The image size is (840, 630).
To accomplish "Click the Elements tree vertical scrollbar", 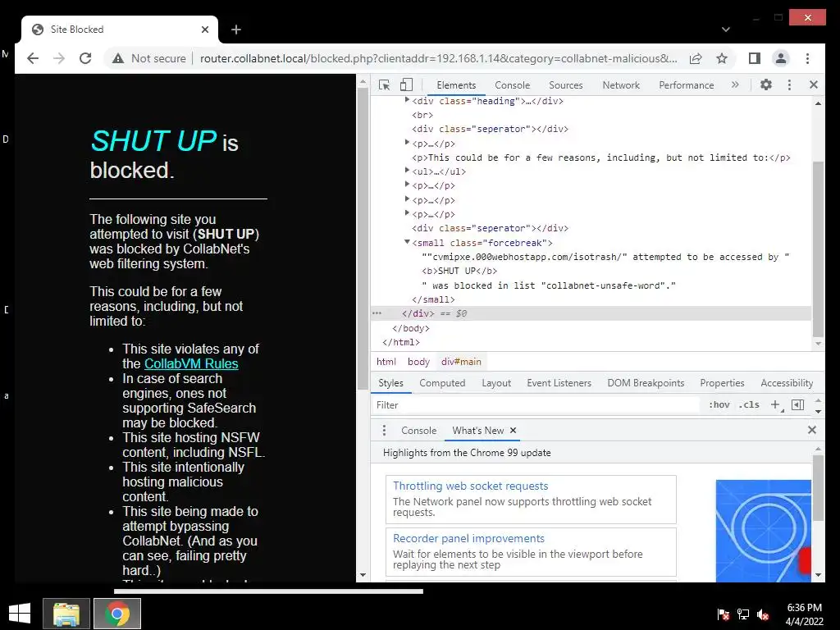I will click(x=818, y=249).
